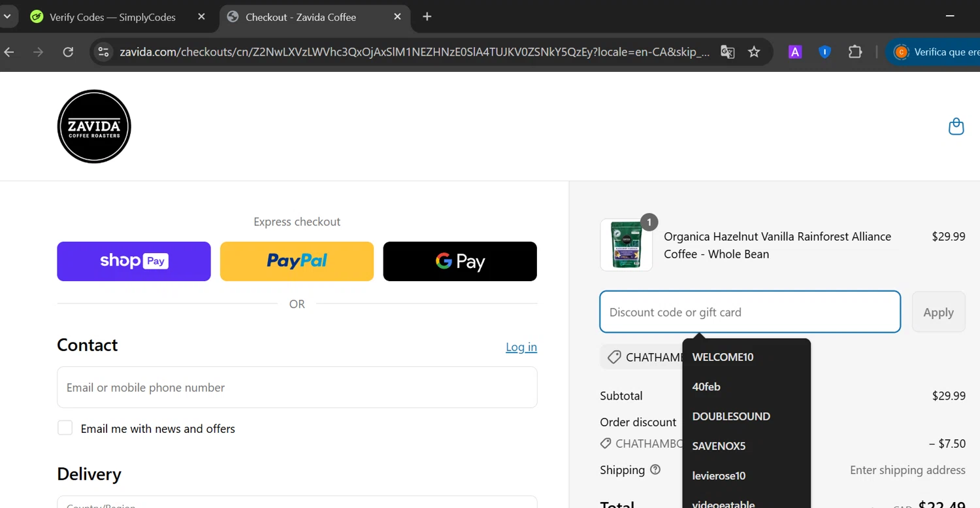The image size is (980, 508).
Task: Click the Log in link
Action: pos(521,347)
